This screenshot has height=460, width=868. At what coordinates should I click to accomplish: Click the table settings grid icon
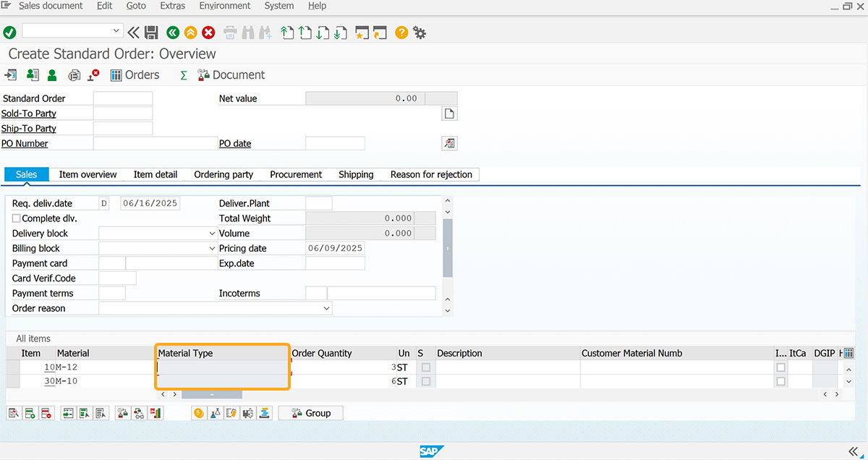[848, 353]
